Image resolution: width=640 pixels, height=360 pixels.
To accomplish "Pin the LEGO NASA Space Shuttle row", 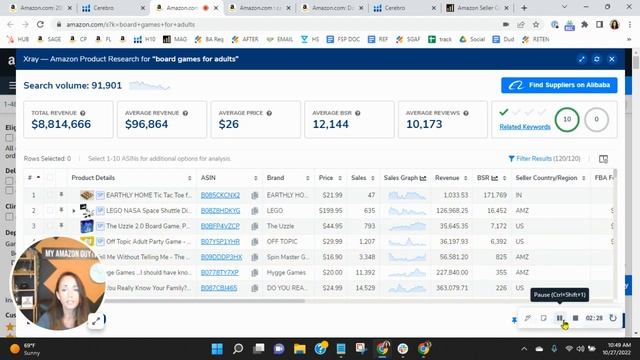I will [x=61, y=210].
